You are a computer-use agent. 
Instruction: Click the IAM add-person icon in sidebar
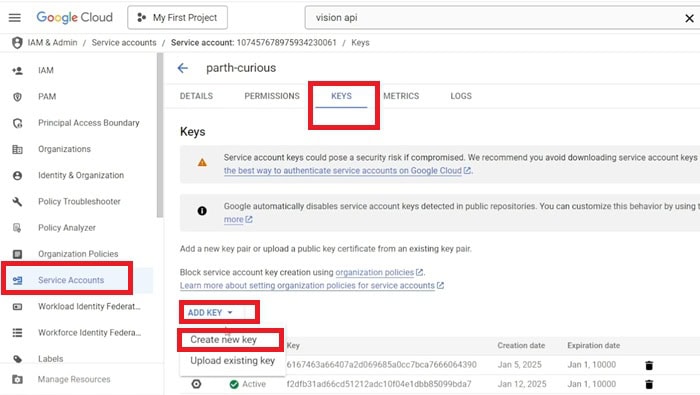click(17, 71)
